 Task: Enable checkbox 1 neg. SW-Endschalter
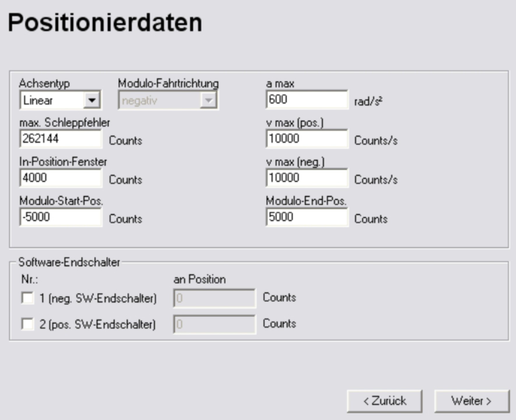(x=28, y=298)
